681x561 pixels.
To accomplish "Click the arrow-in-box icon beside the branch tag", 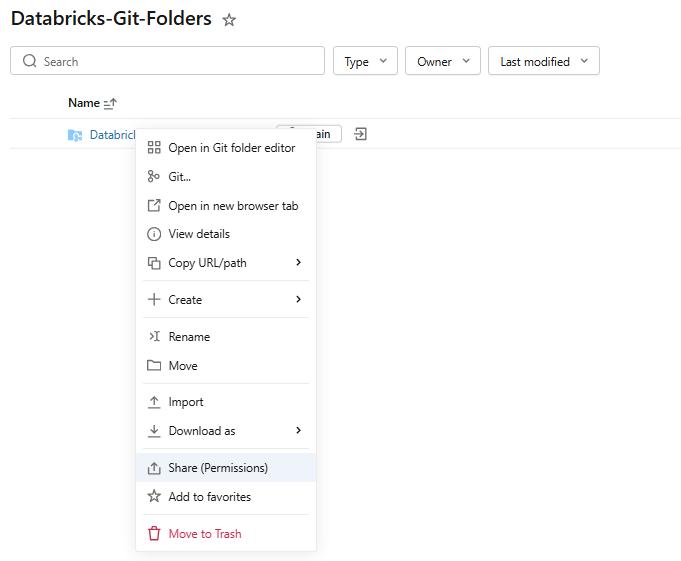I will point(360,134).
